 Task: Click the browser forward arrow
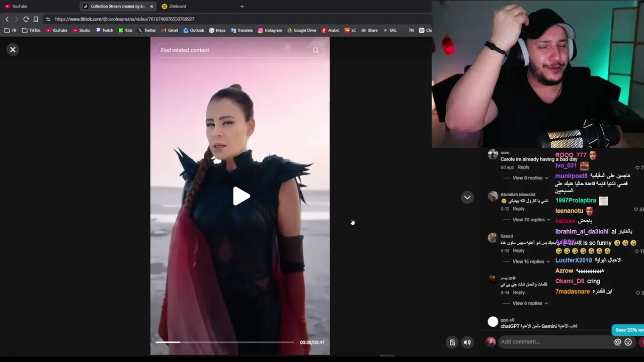pos(16,19)
